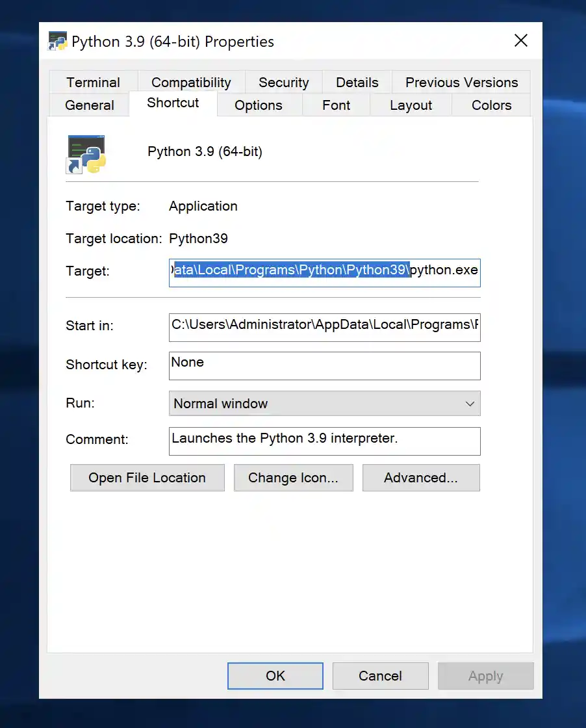Close the Properties dialog window
The height and width of the screenshot is (728, 586).
point(520,42)
